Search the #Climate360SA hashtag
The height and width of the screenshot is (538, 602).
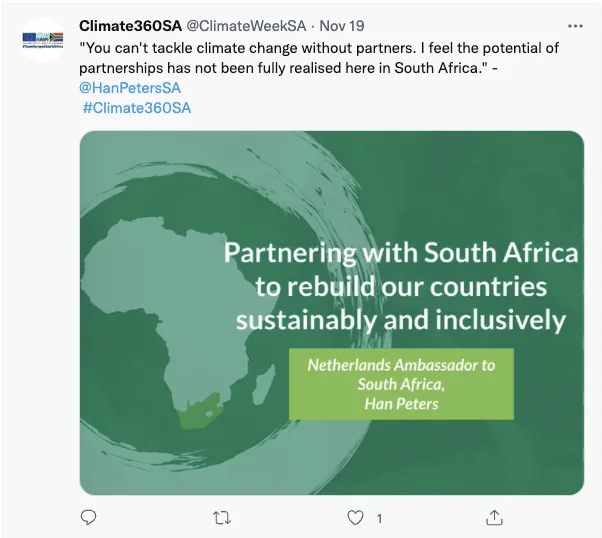[x=136, y=108]
